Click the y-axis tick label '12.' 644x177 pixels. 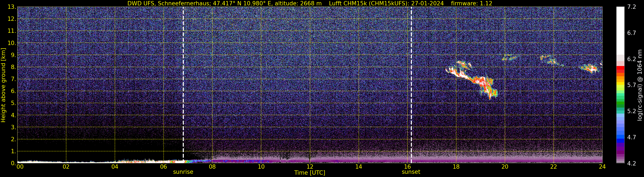click(12, 19)
